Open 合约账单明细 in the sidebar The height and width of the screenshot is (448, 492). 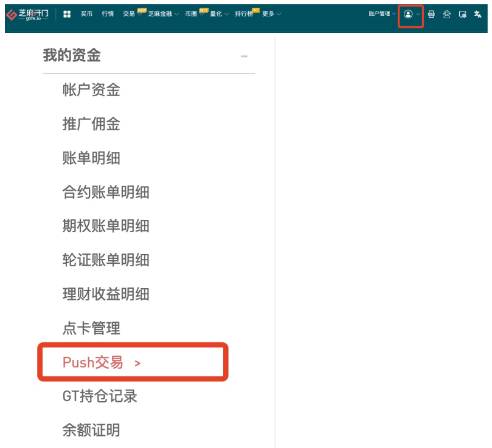click(x=106, y=192)
